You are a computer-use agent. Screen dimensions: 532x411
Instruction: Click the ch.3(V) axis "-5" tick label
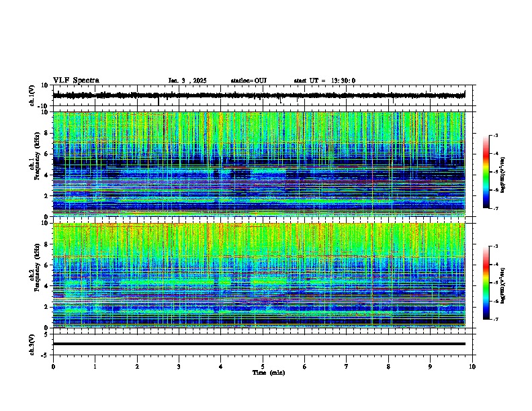(x=45, y=355)
